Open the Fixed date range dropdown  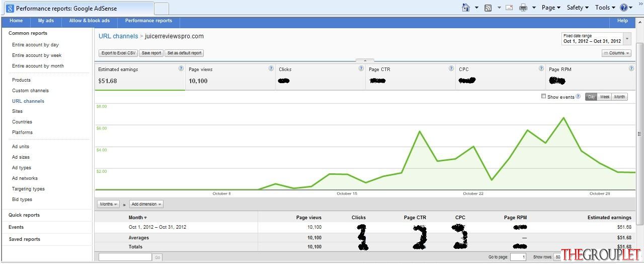point(596,39)
